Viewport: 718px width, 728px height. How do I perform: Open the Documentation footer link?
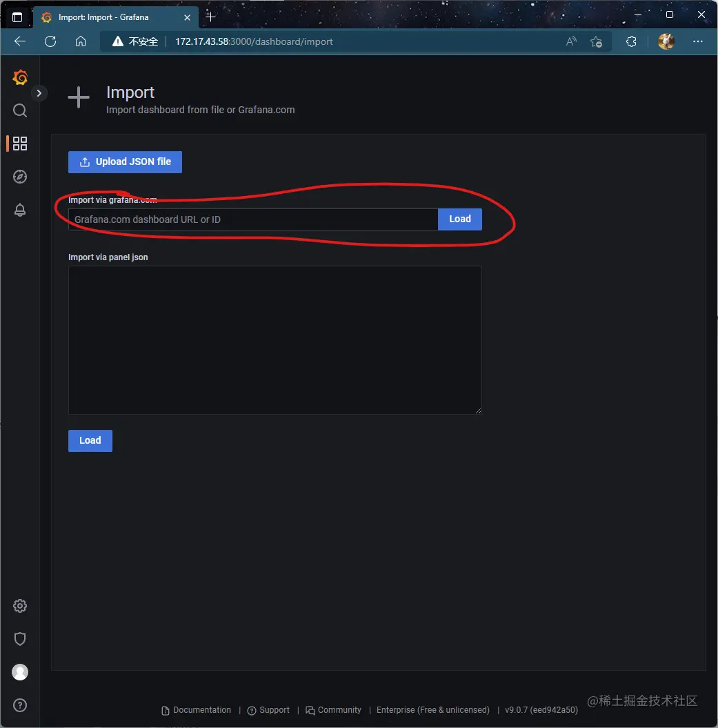pos(197,710)
